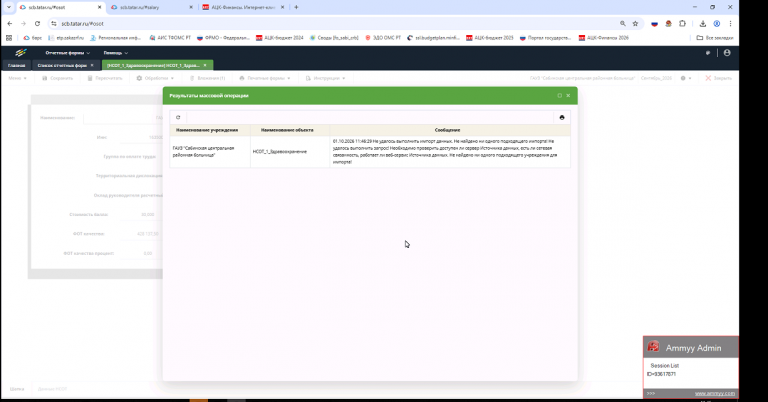
Task: Open the Все закладки bookmarks folder
Action: point(715,38)
